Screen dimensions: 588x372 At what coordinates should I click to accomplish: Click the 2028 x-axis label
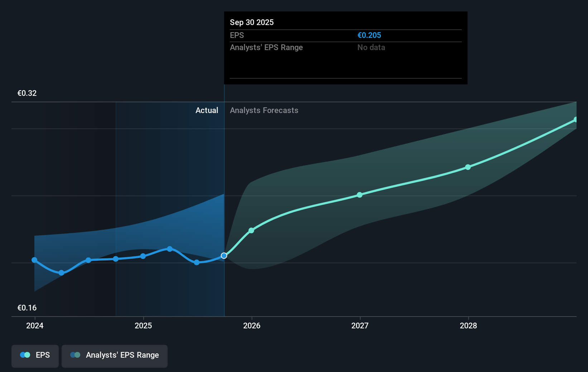click(x=468, y=326)
